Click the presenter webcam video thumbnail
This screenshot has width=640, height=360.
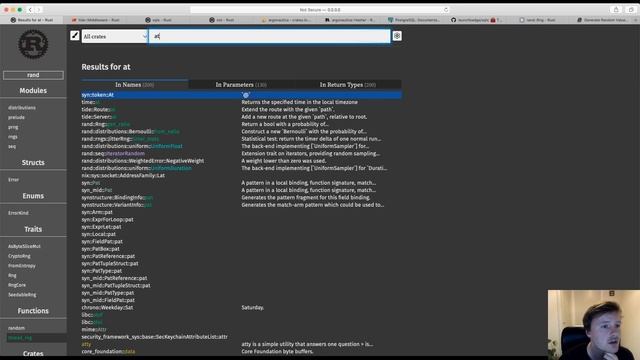[594, 325]
